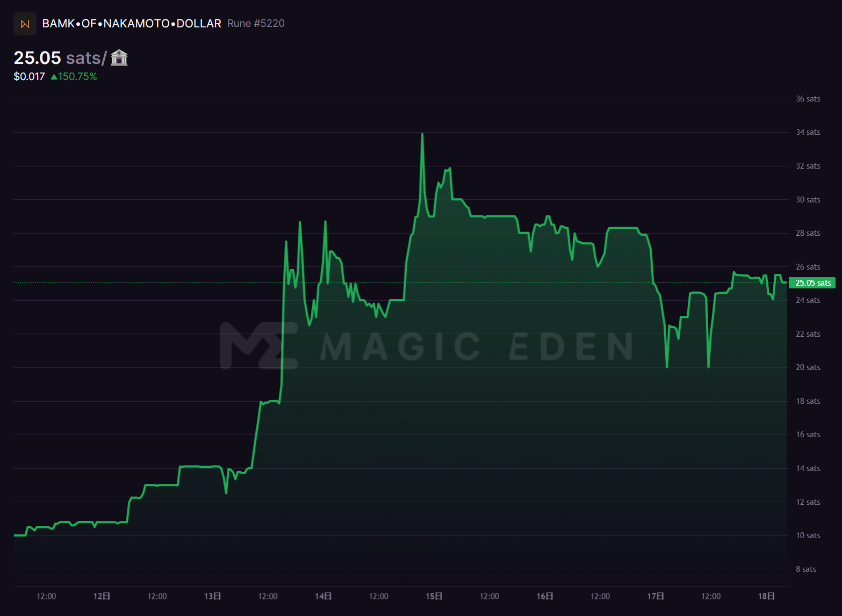Click the 8 sats price axis label
842x616 pixels.
(805, 569)
